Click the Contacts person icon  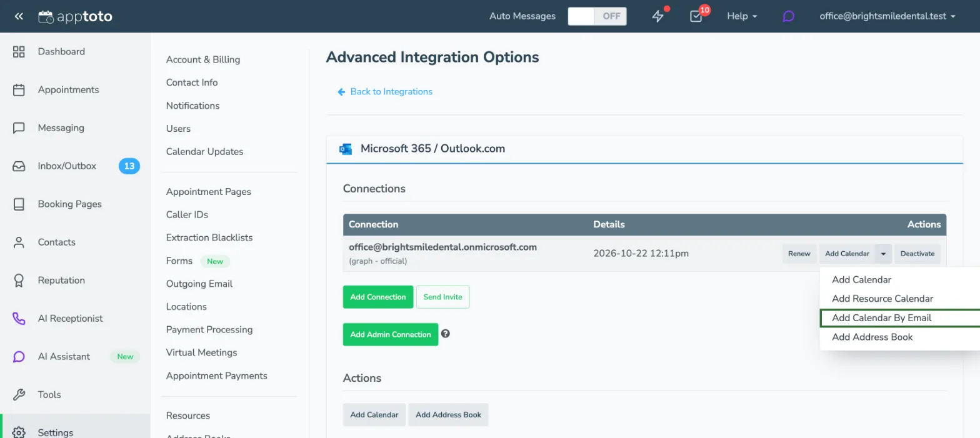(x=19, y=242)
